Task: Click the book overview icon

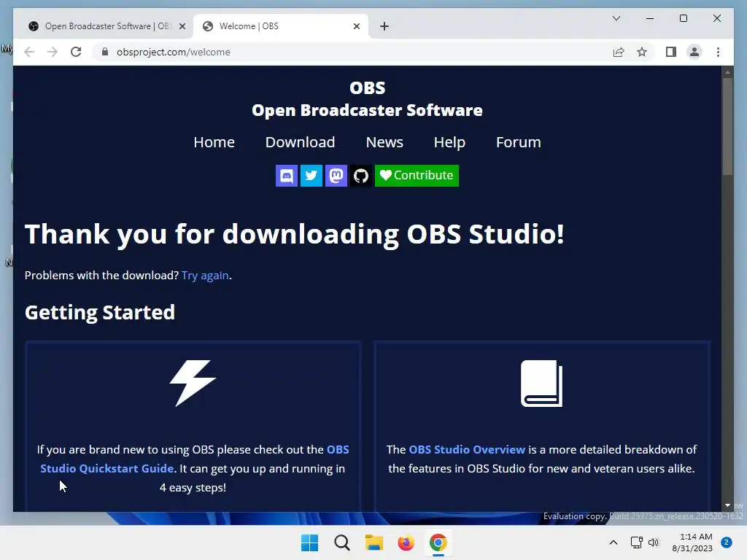Action: click(x=542, y=384)
